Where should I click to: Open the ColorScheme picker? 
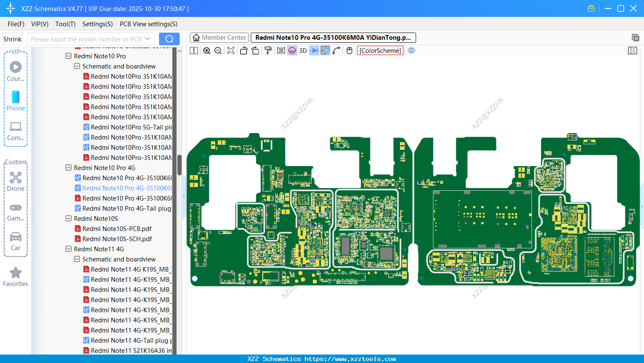[x=380, y=51]
